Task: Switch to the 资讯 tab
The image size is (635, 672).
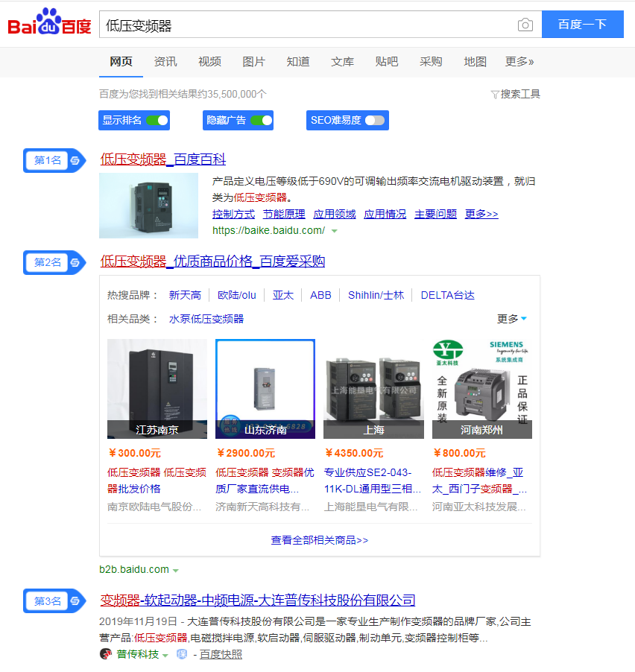Action: (165, 62)
